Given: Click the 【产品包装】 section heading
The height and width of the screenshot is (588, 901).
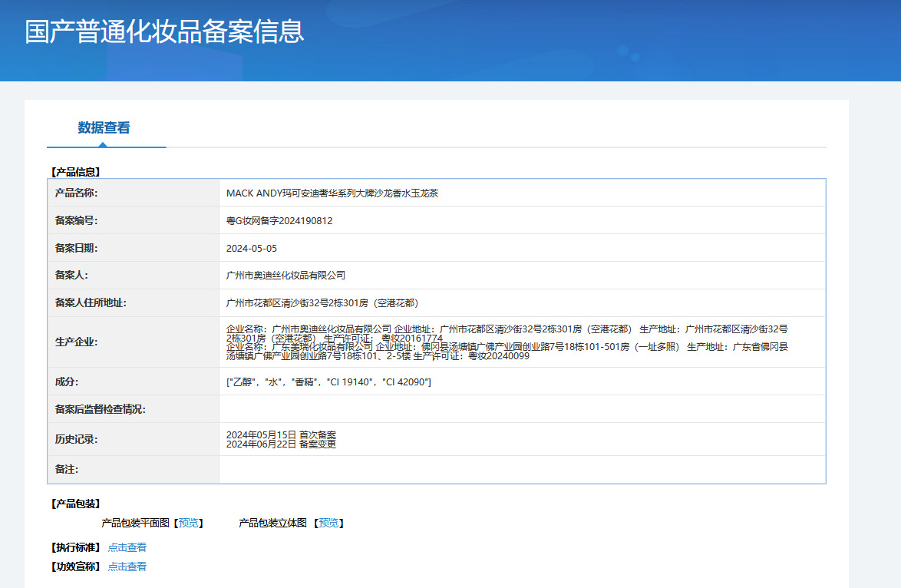Looking at the screenshot, I should tap(75, 504).
